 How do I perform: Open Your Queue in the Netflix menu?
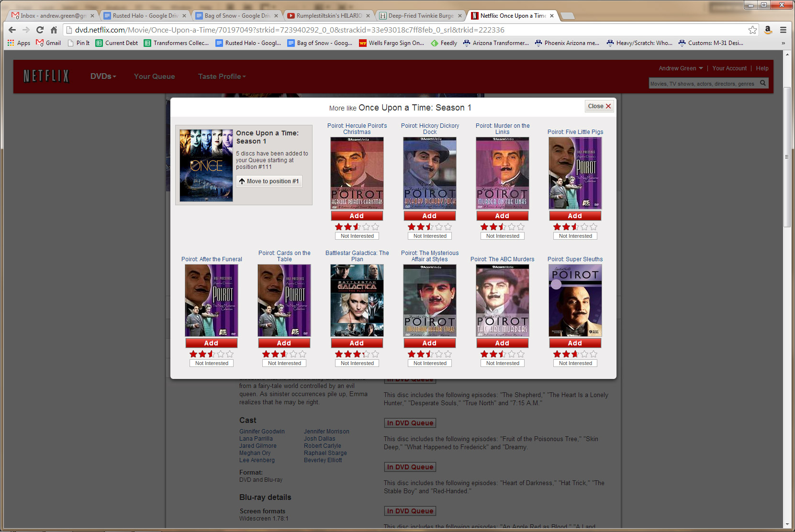(x=154, y=76)
